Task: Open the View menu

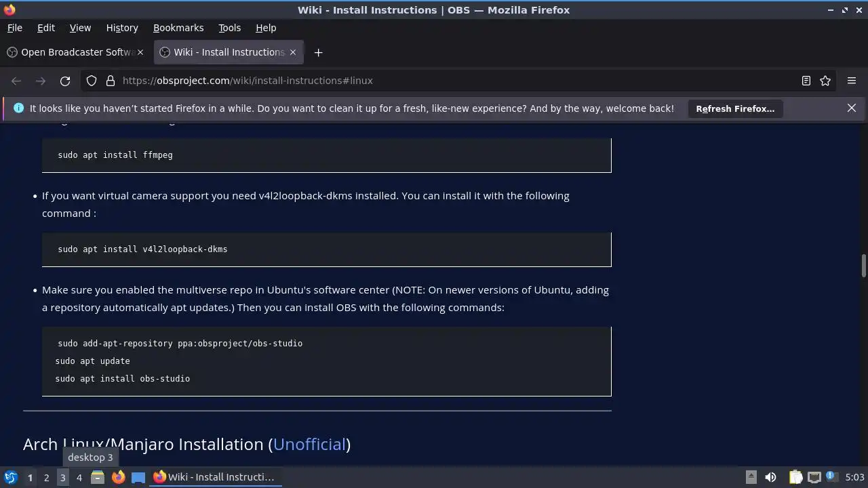Action: pyautogui.click(x=80, y=28)
